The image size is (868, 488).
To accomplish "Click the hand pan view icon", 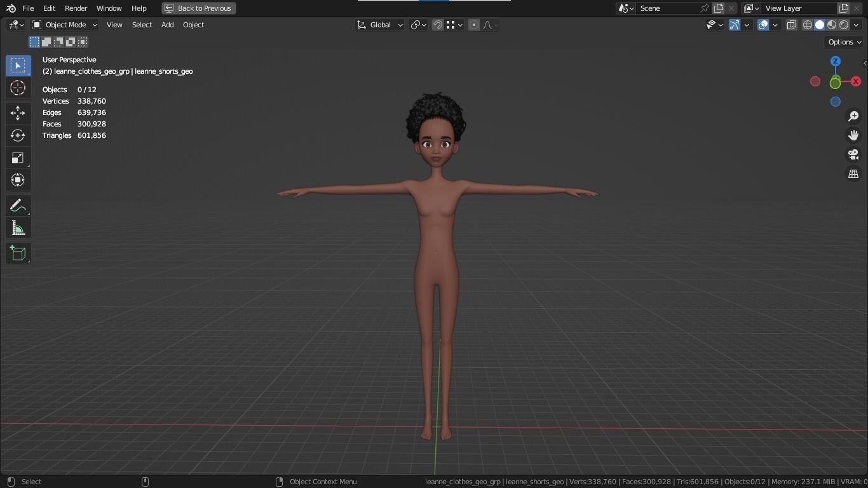I will point(853,135).
